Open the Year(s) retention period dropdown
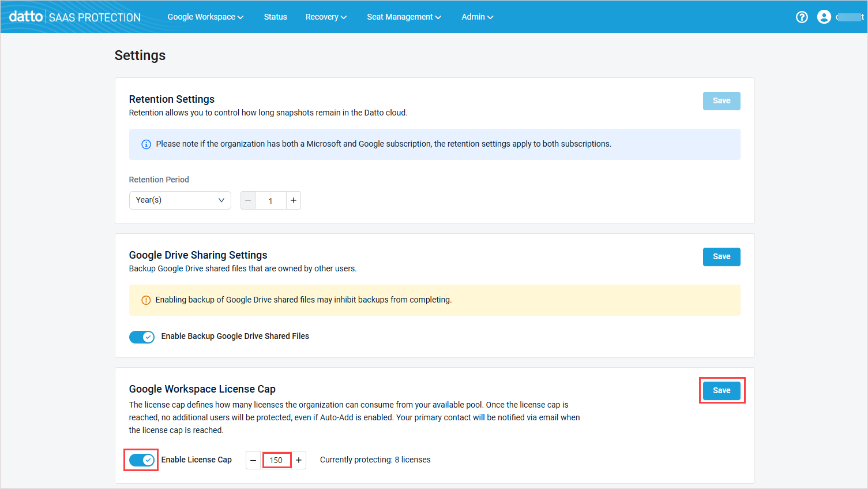The width and height of the screenshot is (868, 489). tap(180, 200)
